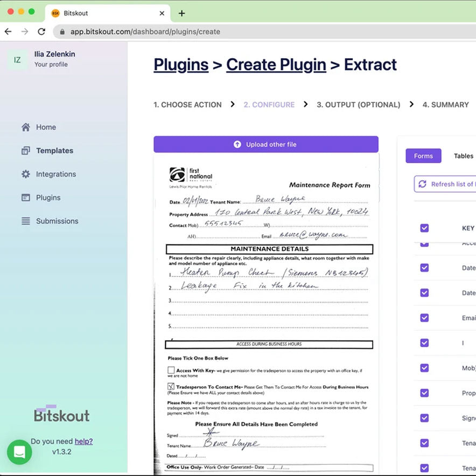Uncheck the Email row checkbox
The image size is (476, 476).
pyautogui.click(x=424, y=318)
